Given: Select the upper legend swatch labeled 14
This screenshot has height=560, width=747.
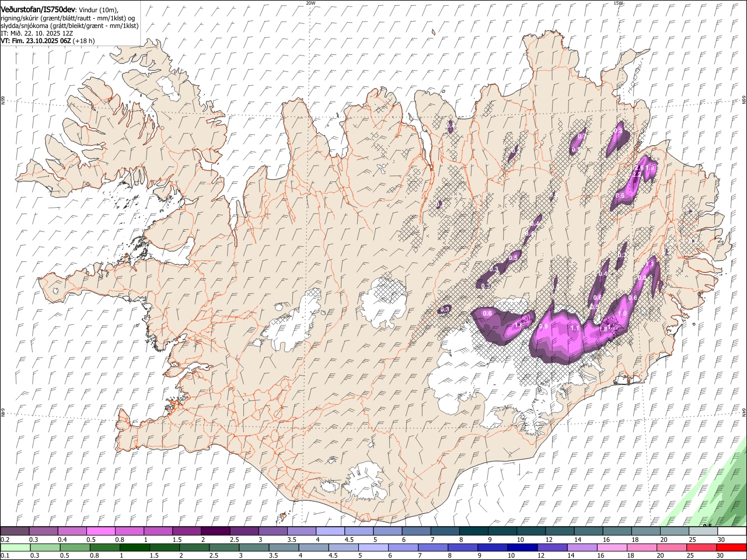Looking at the screenshot, I should 589,531.
